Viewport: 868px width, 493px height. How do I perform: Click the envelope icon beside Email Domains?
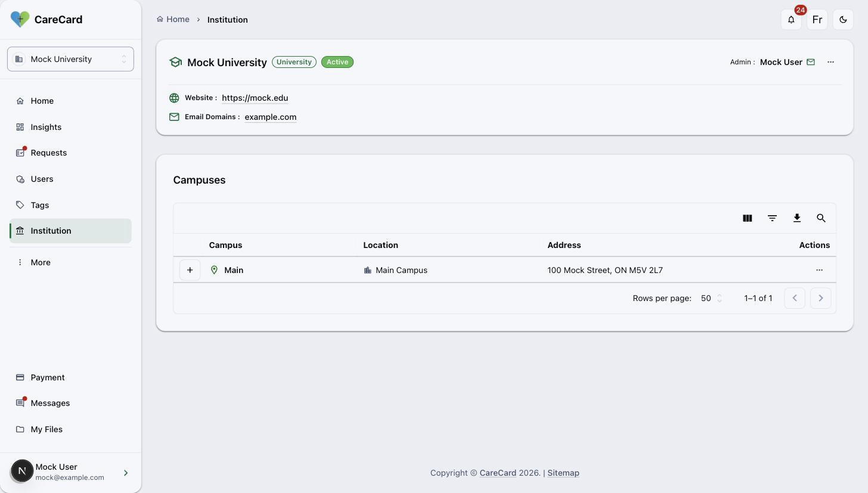coord(174,117)
